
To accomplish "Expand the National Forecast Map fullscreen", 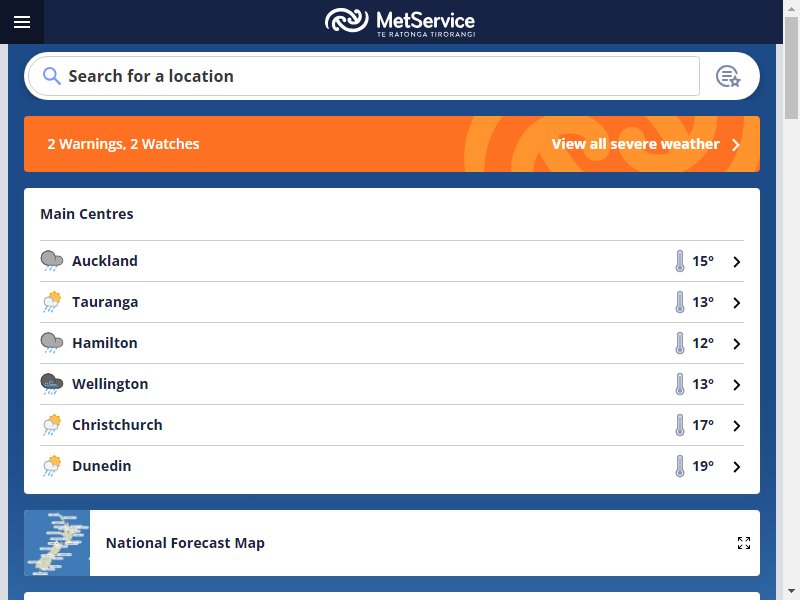I will (743, 543).
